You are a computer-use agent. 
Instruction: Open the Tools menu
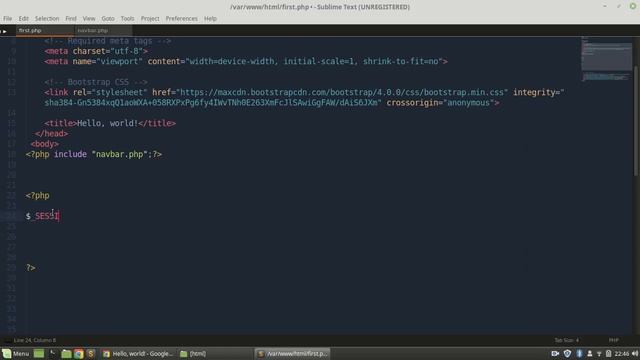point(127,18)
